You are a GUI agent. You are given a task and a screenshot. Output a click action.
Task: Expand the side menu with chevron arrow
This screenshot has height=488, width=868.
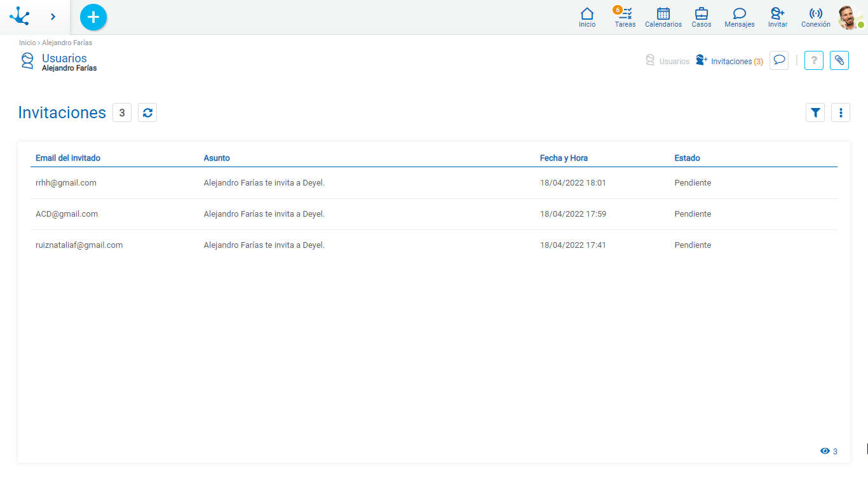[53, 17]
